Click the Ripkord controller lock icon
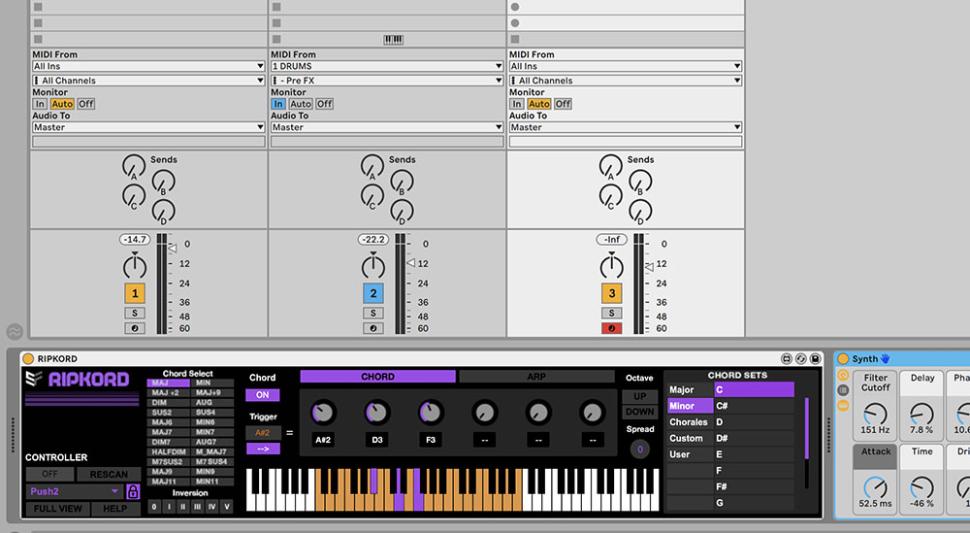 click(133, 492)
